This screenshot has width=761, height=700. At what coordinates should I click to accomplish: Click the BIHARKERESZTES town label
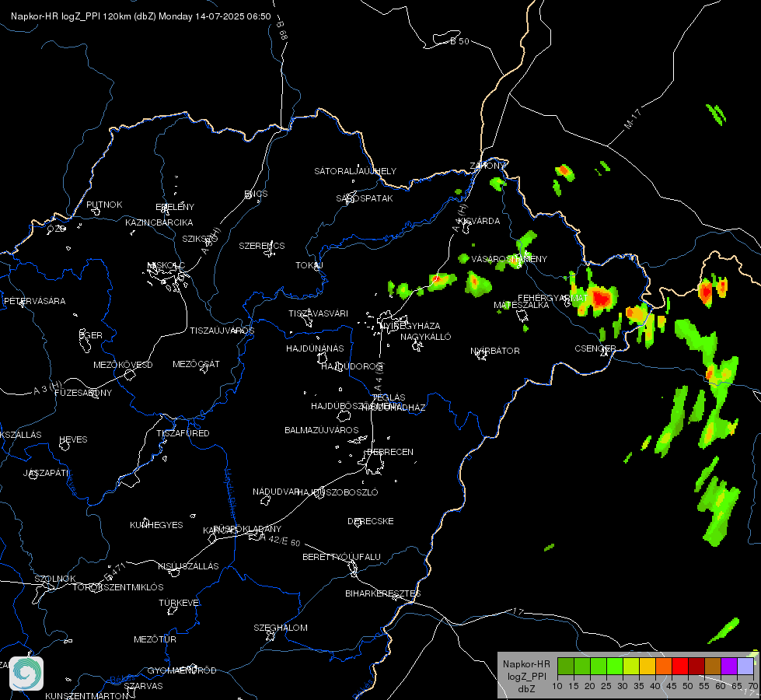[383, 593]
